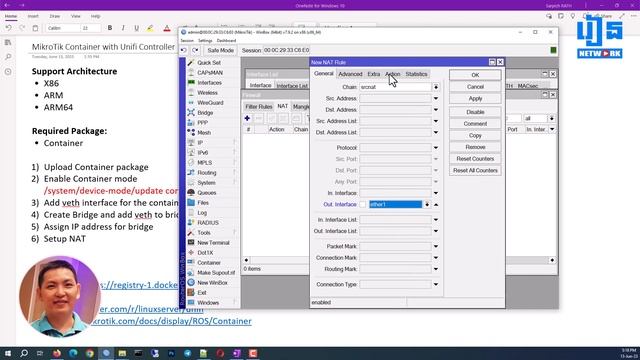This screenshot has height=360, width=640.
Task: Open Dot1X sidebar entry
Action: click(205, 253)
